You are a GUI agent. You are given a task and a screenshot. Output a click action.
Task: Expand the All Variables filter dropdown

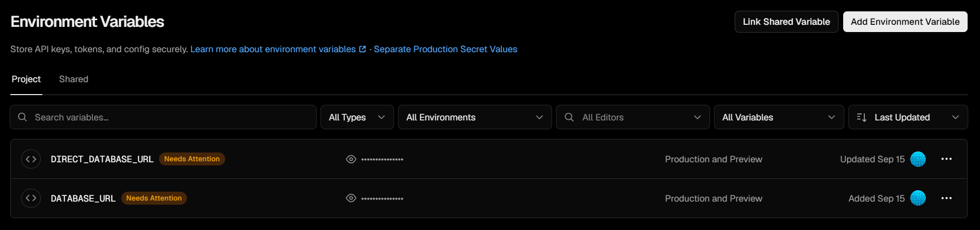779,117
